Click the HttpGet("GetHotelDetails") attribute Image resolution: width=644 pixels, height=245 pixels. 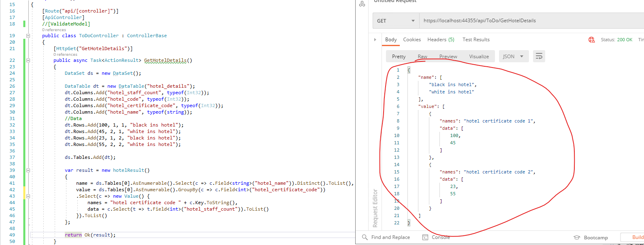coord(93,49)
